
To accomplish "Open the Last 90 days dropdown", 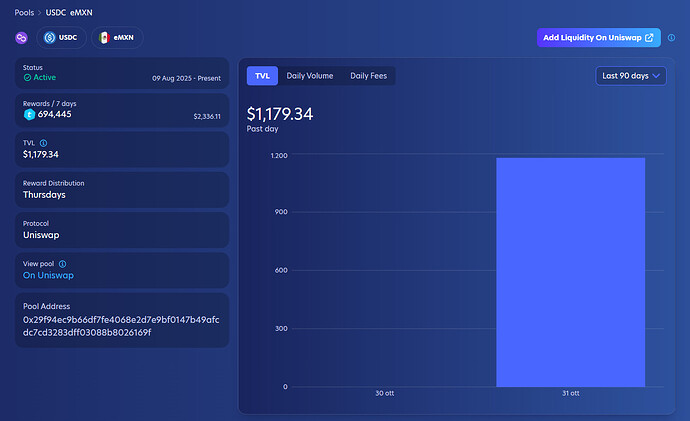I will pyautogui.click(x=631, y=76).
